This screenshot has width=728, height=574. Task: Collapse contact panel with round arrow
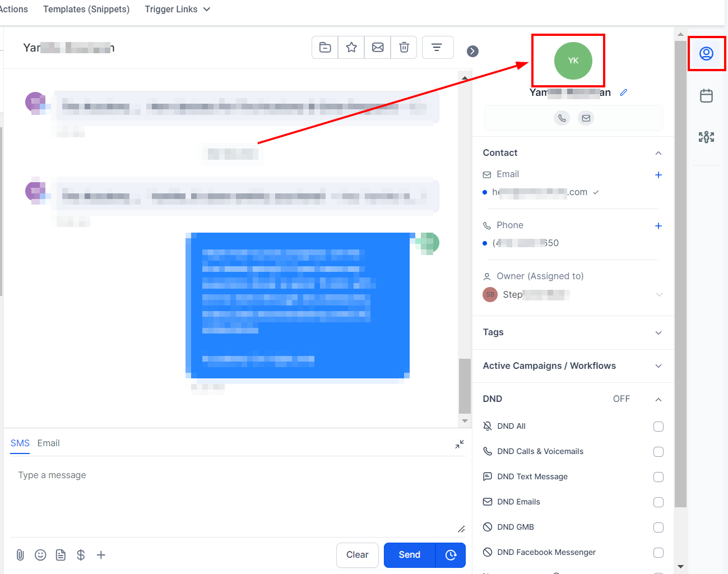[473, 51]
